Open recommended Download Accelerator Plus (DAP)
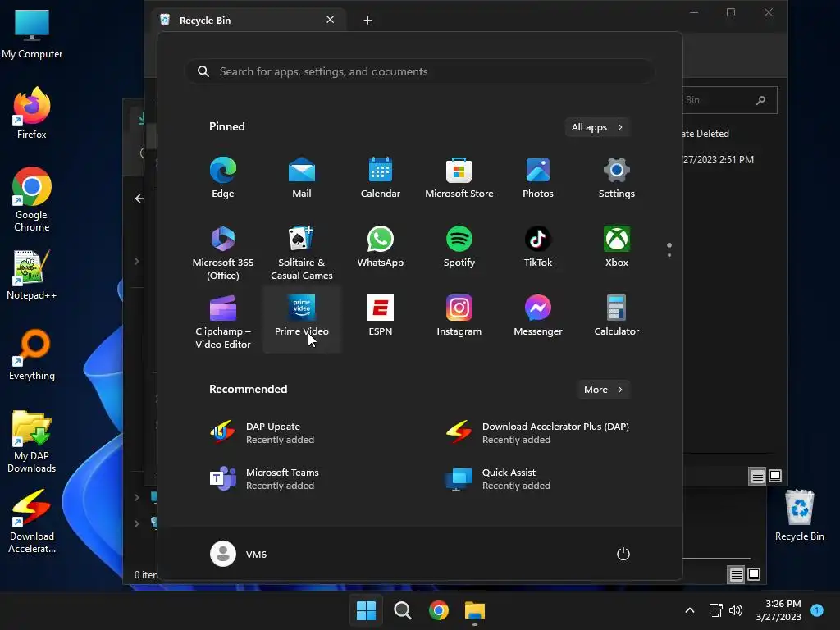This screenshot has height=630, width=840. coord(538,433)
